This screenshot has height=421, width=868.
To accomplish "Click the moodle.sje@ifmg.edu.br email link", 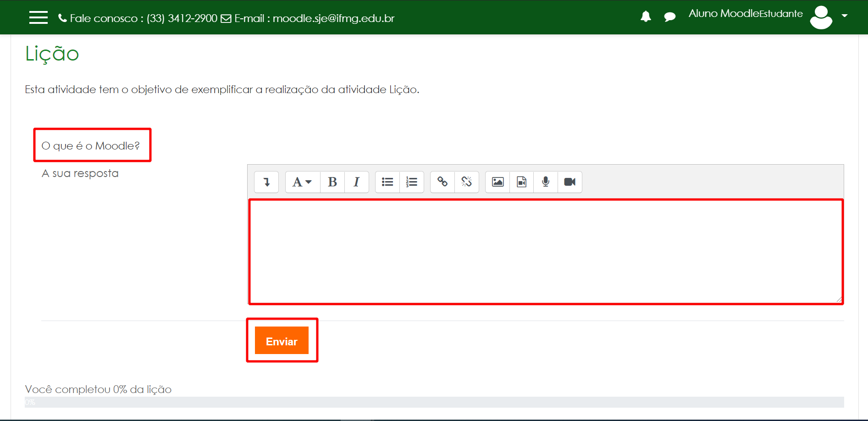I will tap(333, 18).
